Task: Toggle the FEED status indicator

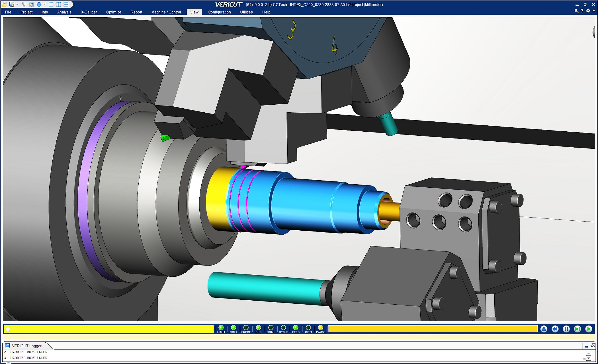Action: tap(296, 328)
